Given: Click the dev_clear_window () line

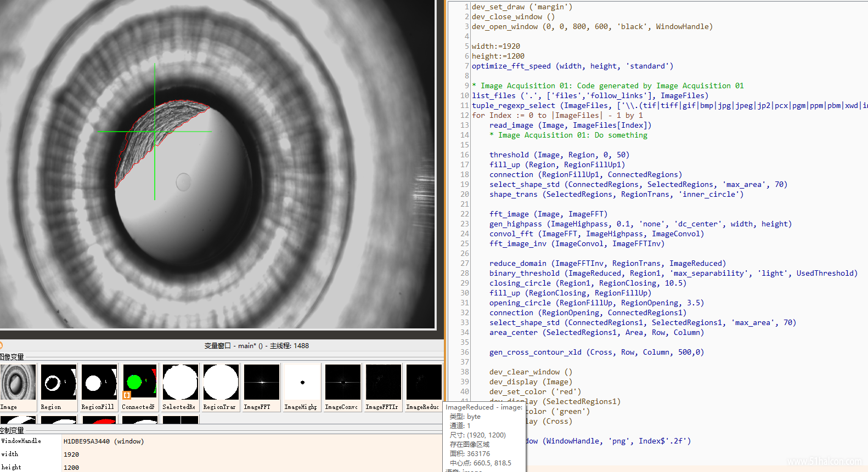Looking at the screenshot, I should point(531,372).
